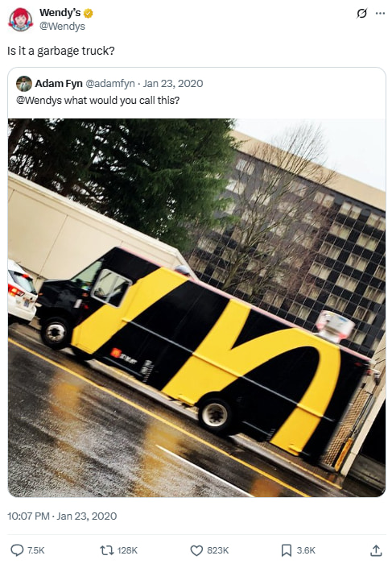The height and width of the screenshot is (564, 392).
Task: View the 823K likes count
Action: (x=218, y=550)
